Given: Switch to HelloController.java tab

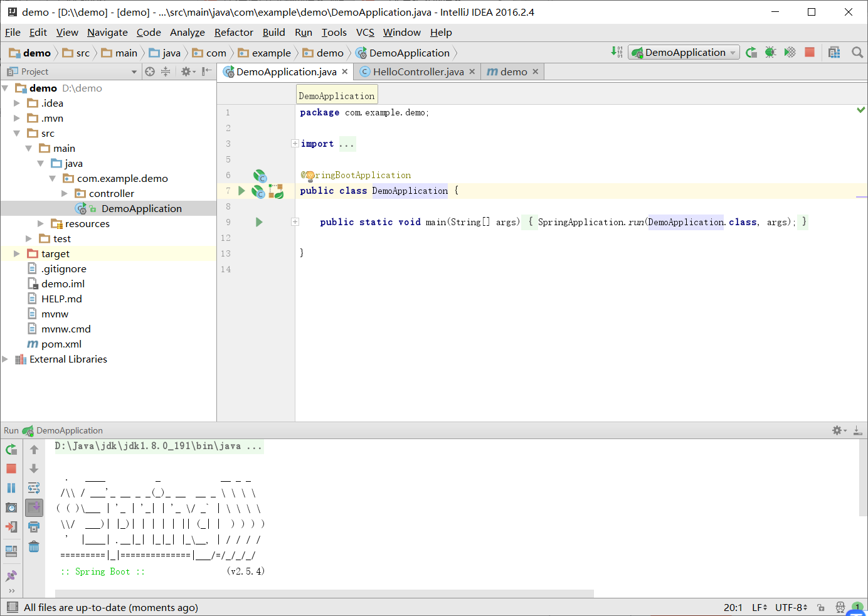Looking at the screenshot, I should pos(418,72).
